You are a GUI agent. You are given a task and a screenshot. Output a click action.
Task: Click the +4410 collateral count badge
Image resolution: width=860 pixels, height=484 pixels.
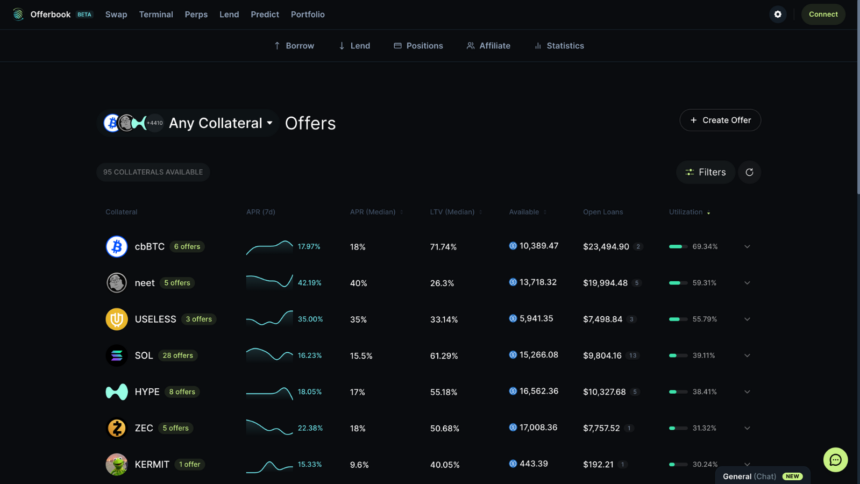pos(155,123)
